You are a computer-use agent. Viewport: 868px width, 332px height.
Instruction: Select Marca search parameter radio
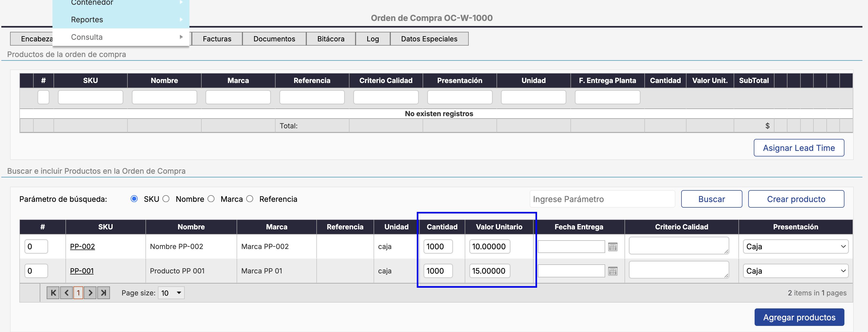pyautogui.click(x=211, y=199)
